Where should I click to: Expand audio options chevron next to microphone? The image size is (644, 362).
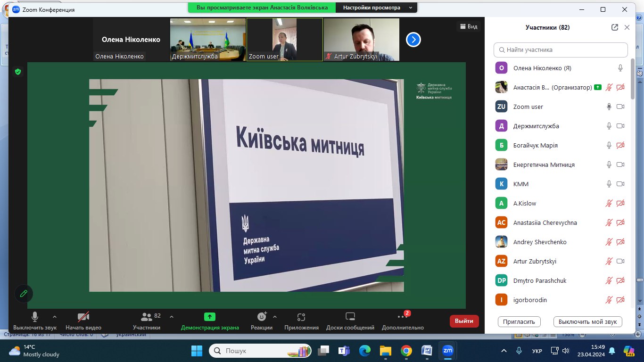pos(55,317)
